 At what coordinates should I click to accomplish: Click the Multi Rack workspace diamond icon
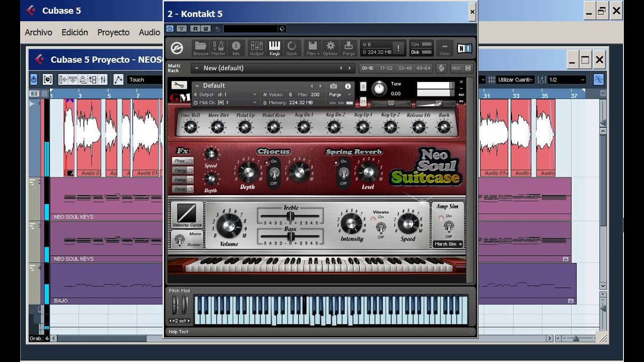point(441,68)
